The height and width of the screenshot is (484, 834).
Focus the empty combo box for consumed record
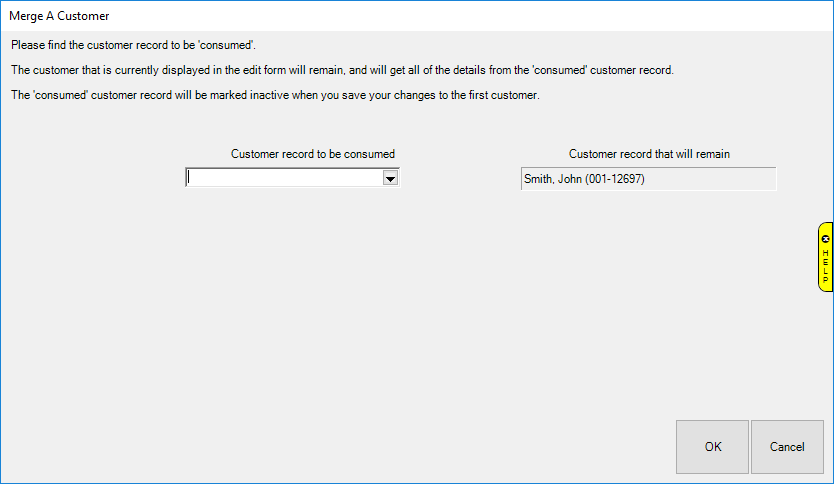pyautogui.click(x=284, y=178)
